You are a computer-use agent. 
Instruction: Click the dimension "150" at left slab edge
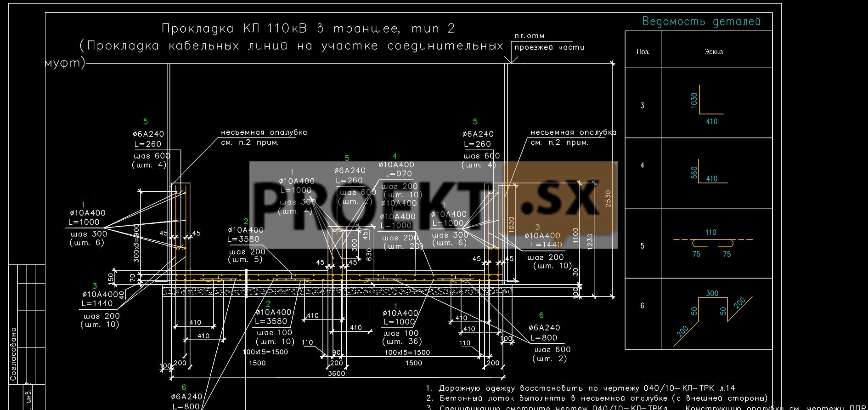coord(110,279)
